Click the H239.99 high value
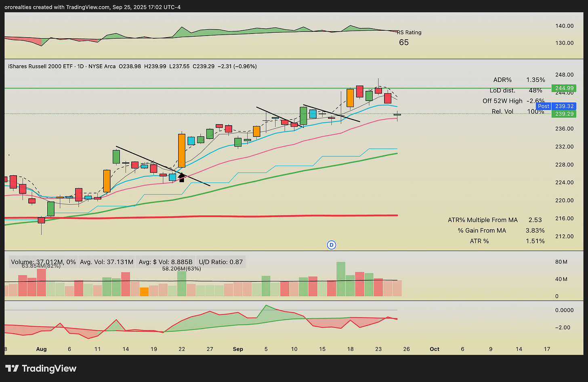588x382 pixels. pos(155,66)
